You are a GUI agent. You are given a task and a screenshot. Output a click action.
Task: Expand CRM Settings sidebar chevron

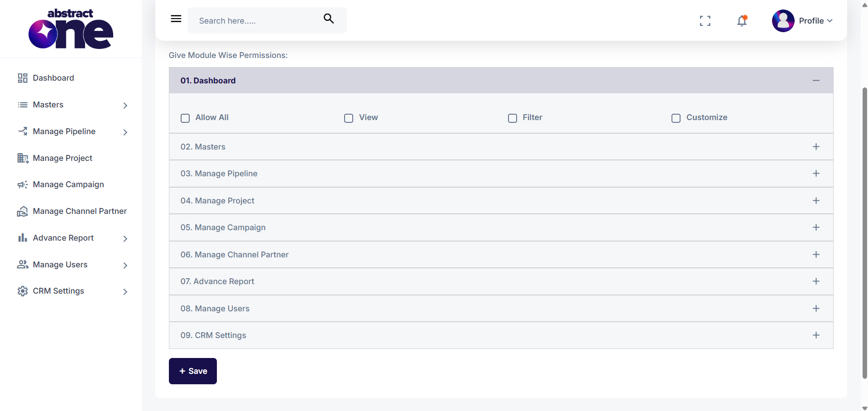(125, 292)
